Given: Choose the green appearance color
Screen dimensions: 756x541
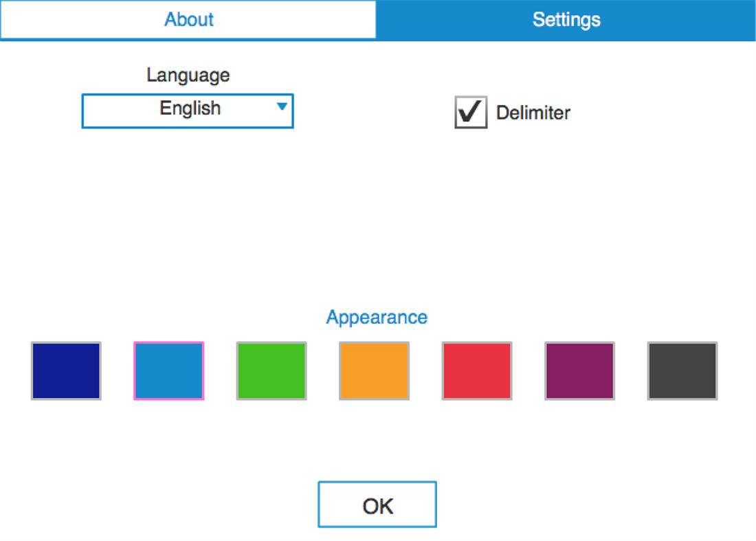Looking at the screenshot, I should 271,371.
